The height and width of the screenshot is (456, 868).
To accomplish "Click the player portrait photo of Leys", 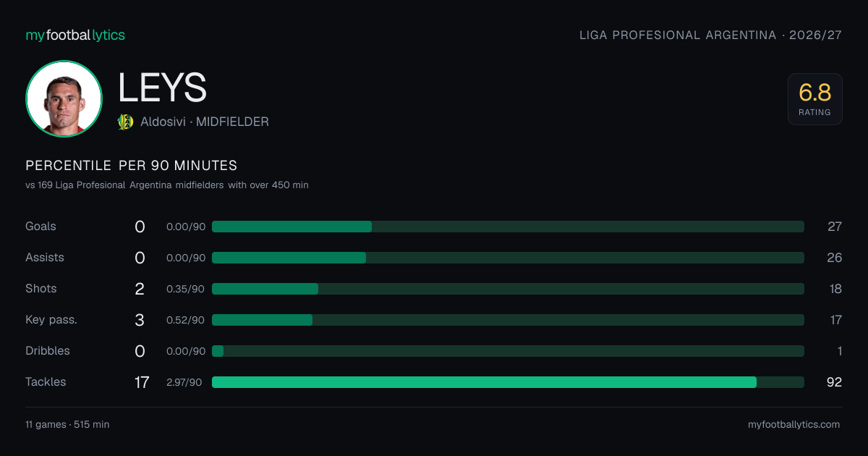I will pyautogui.click(x=64, y=99).
